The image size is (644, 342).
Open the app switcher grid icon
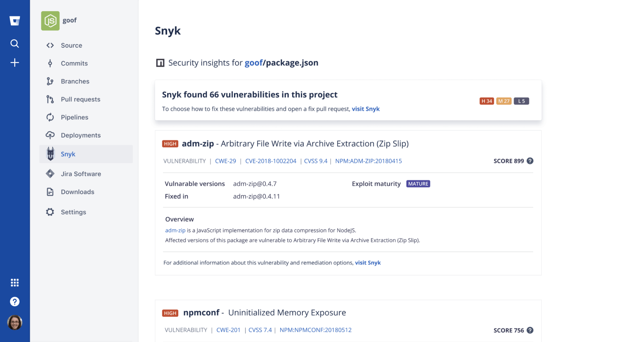(15, 283)
